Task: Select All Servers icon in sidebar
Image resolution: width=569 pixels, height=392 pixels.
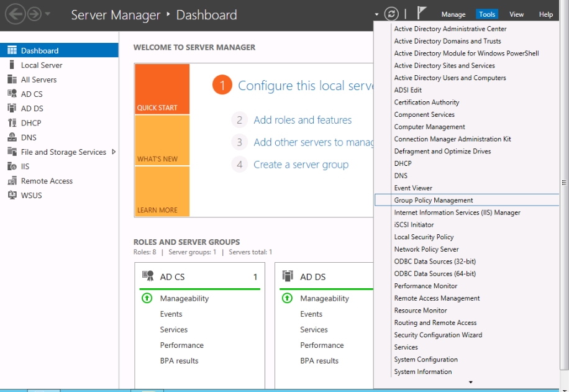Action: (x=12, y=79)
